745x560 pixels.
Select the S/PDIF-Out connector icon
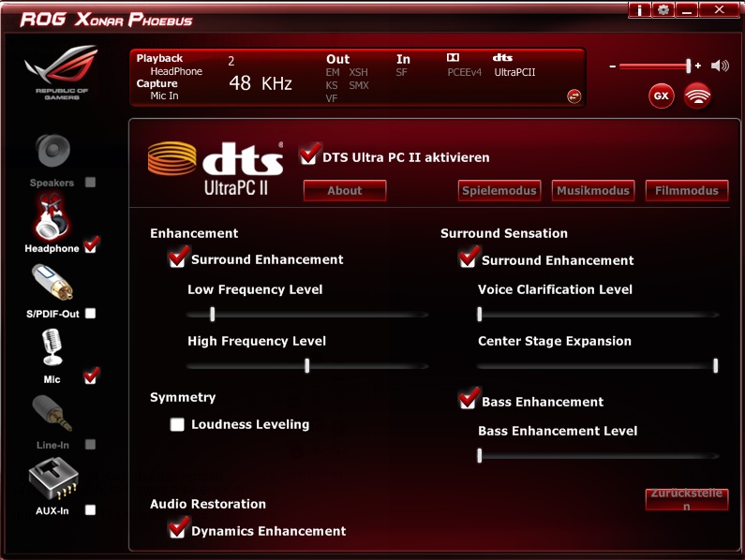[x=52, y=282]
